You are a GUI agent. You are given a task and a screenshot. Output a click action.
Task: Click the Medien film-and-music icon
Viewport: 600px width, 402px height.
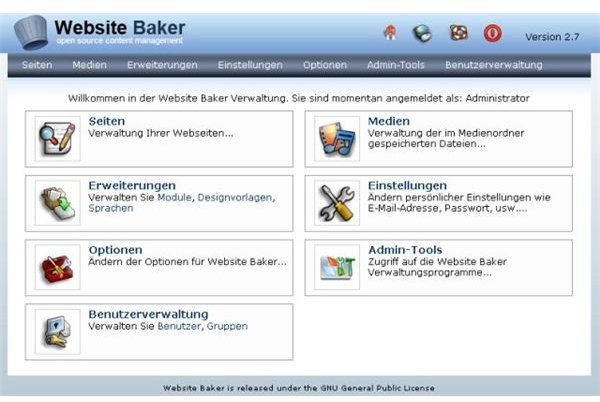337,138
